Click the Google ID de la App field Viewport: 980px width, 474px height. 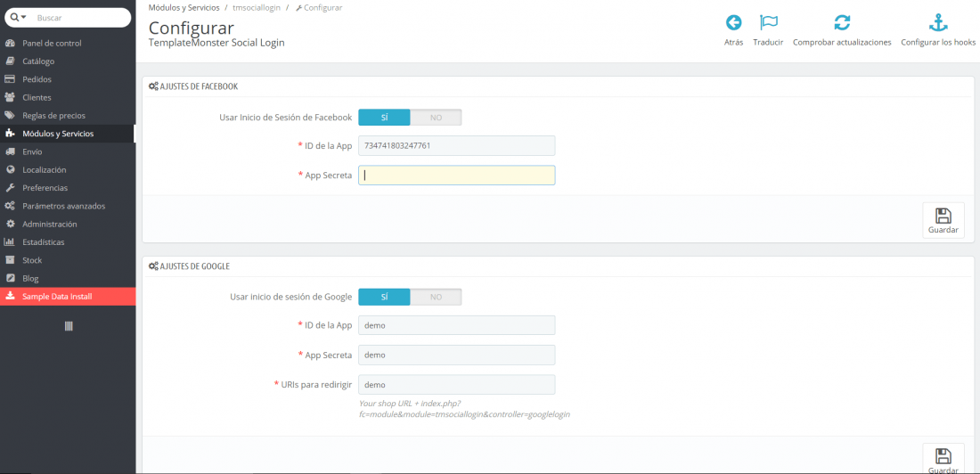pos(457,325)
